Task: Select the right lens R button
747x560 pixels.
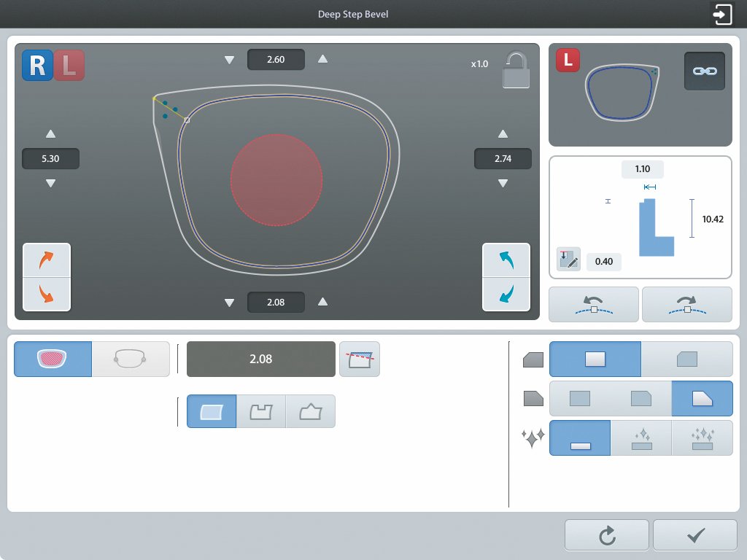Action: click(36, 65)
